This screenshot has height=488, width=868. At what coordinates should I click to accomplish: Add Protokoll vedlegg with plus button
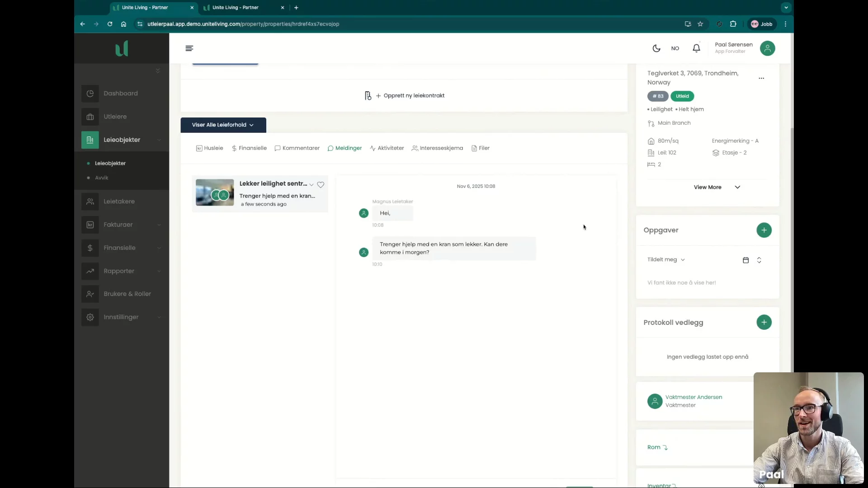pyautogui.click(x=764, y=322)
